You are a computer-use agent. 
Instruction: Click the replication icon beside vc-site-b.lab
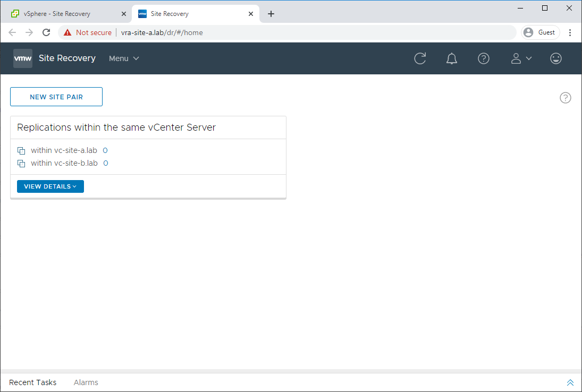tap(22, 163)
